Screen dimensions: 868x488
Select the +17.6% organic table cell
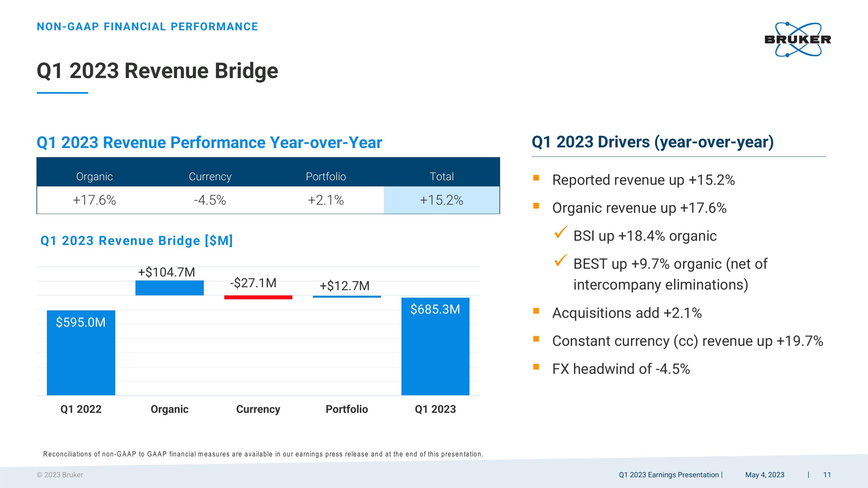coord(94,200)
